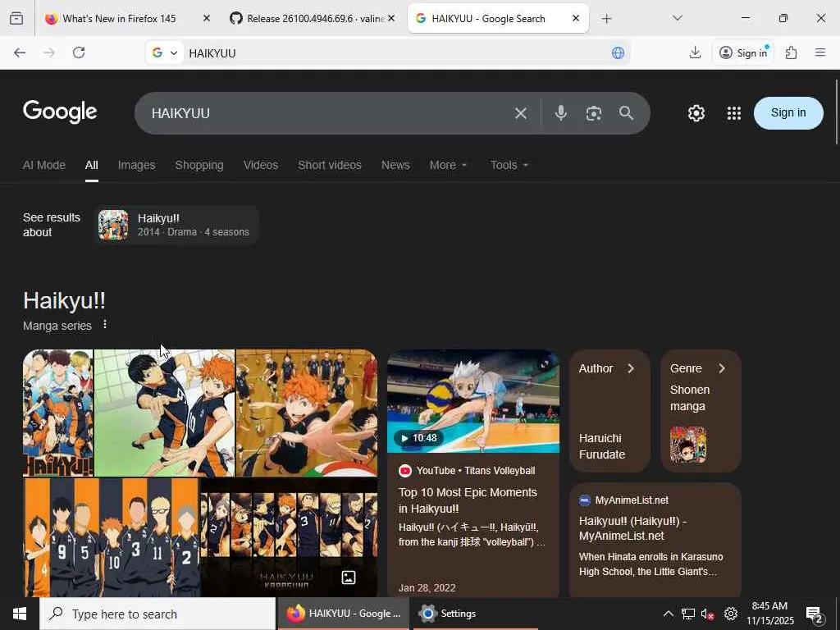840x630 pixels.
Task: Close the GitHub Release tab
Action: [x=391, y=18]
